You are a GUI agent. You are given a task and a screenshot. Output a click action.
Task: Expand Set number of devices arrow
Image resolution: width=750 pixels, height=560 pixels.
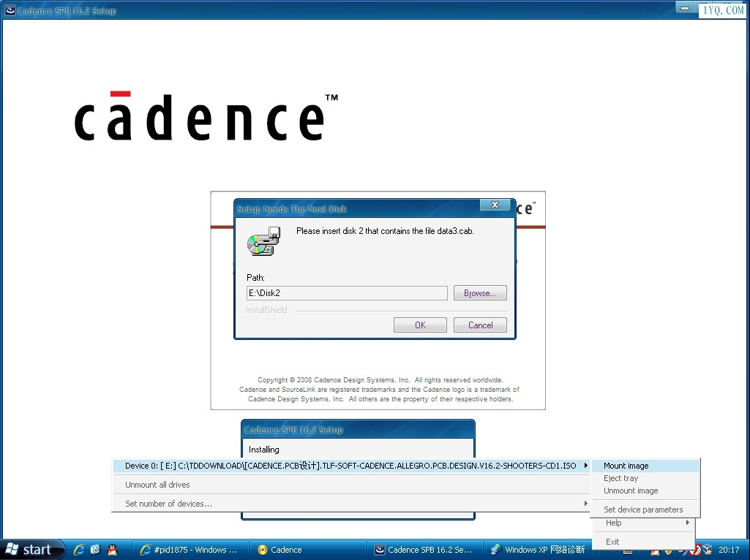pyautogui.click(x=585, y=503)
